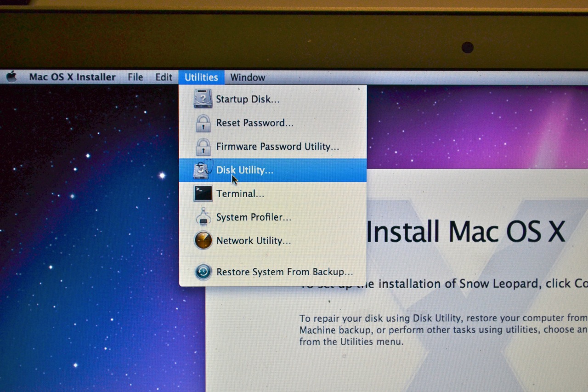
Task: Click the Snow Leopard installation instruction text
Action: point(444,284)
